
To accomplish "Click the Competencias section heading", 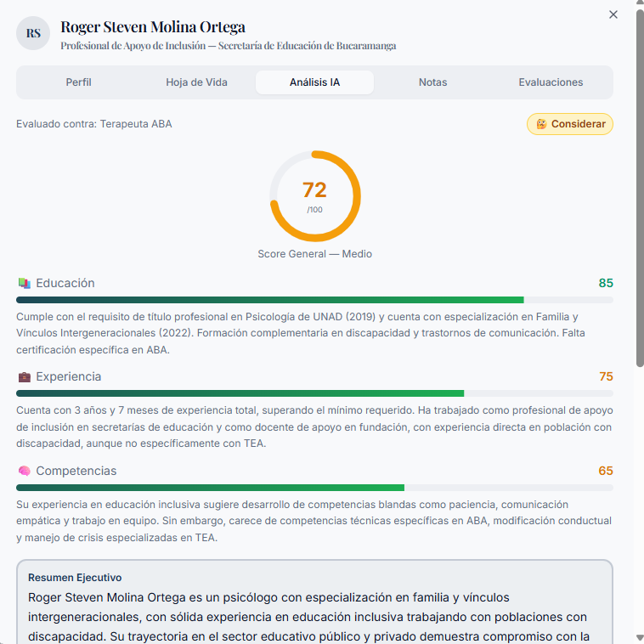I will point(76,471).
